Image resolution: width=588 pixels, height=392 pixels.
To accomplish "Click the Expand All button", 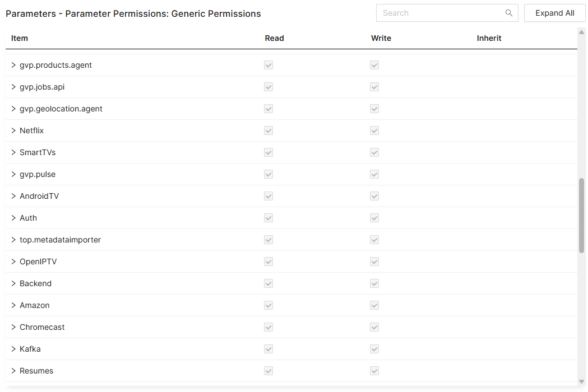I will pyautogui.click(x=554, y=13).
